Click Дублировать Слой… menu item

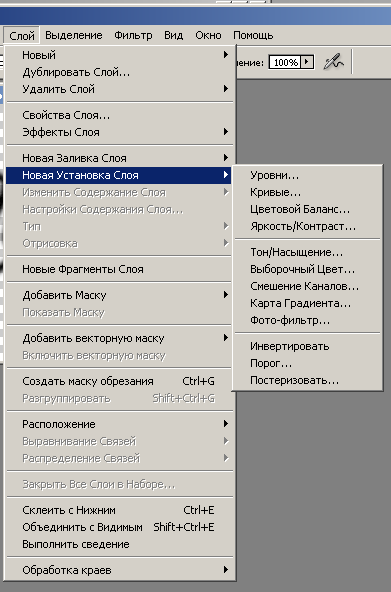point(119,72)
